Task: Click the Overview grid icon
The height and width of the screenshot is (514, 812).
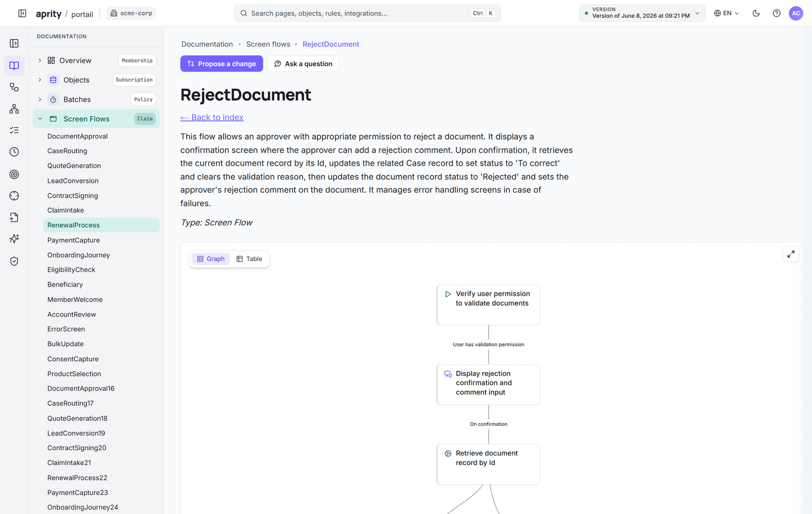Action: (51, 61)
